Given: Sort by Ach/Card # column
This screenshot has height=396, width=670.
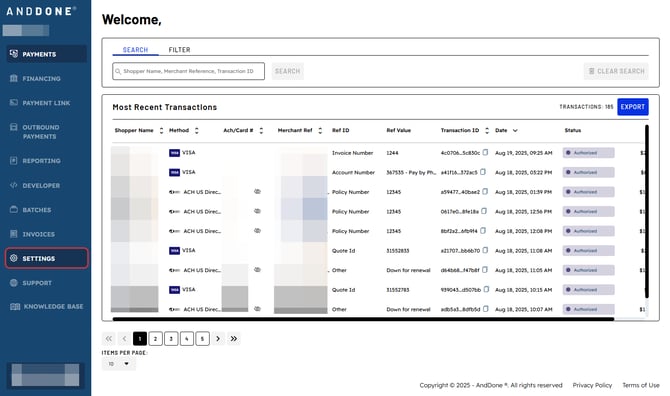Looking at the screenshot, I should pos(261,131).
